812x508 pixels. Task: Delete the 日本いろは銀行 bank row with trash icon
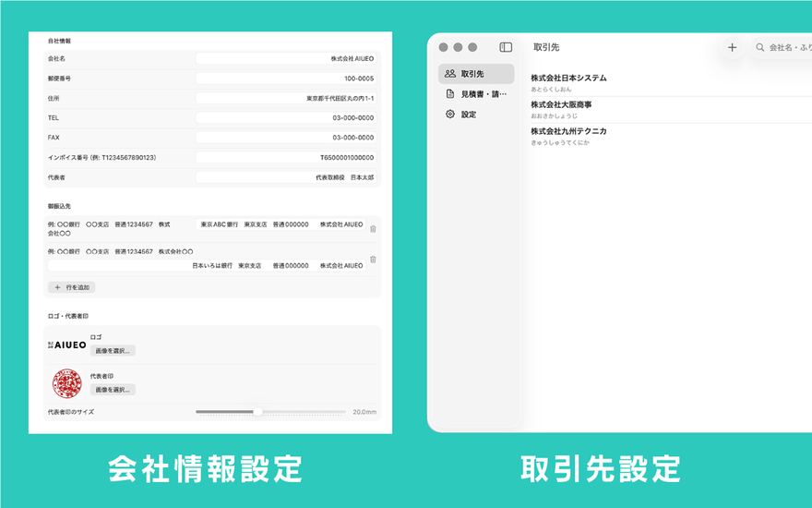pyautogui.click(x=373, y=260)
